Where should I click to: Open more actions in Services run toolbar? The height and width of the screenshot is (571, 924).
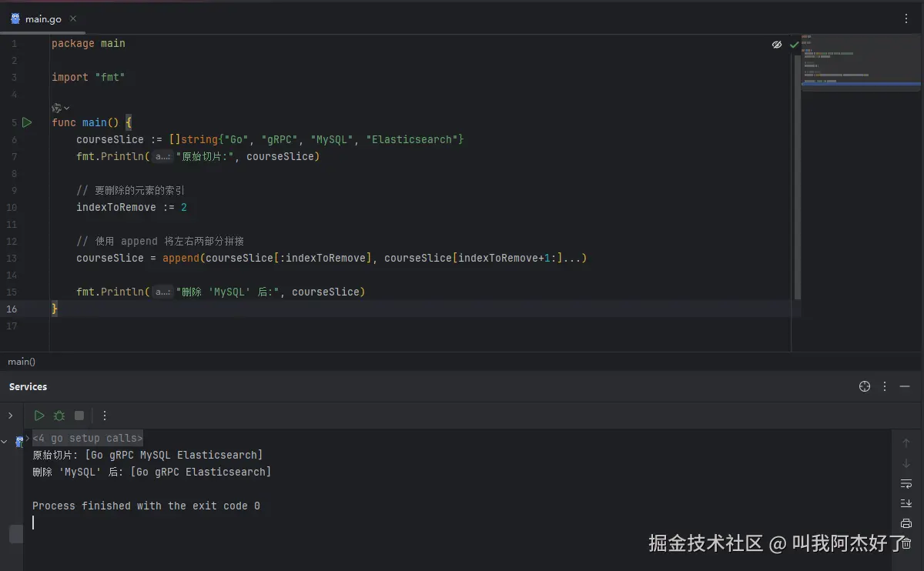105,416
